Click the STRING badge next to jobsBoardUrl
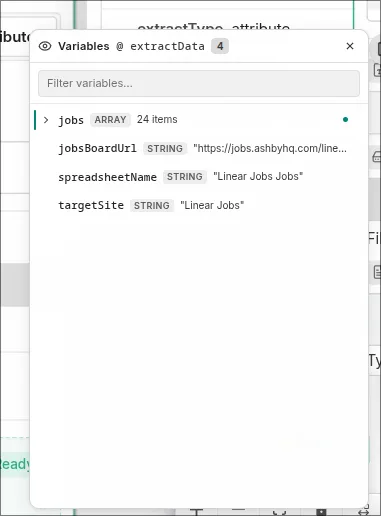381x516 pixels. tap(165, 148)
